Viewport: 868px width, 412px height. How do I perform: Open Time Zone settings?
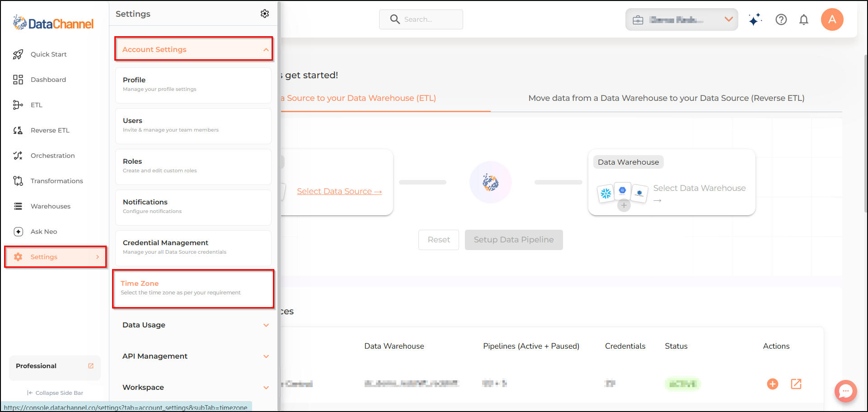point(193,289)
